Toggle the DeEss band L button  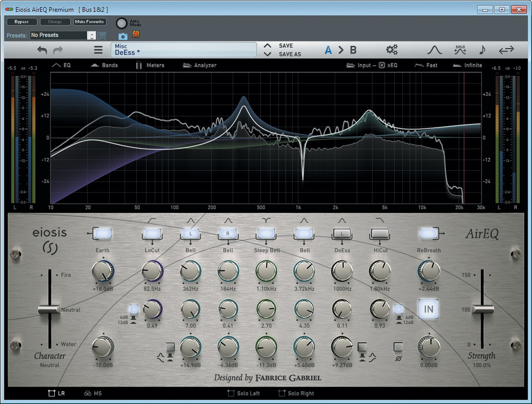342,234
